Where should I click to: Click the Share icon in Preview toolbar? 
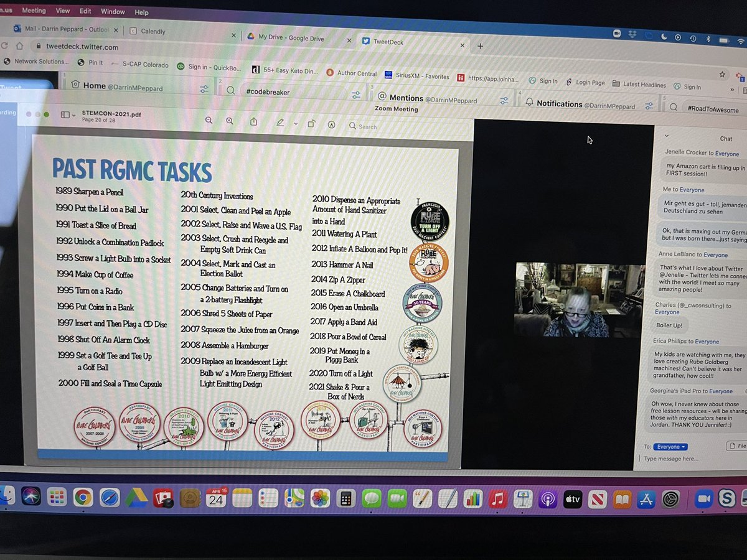point(253,122)
